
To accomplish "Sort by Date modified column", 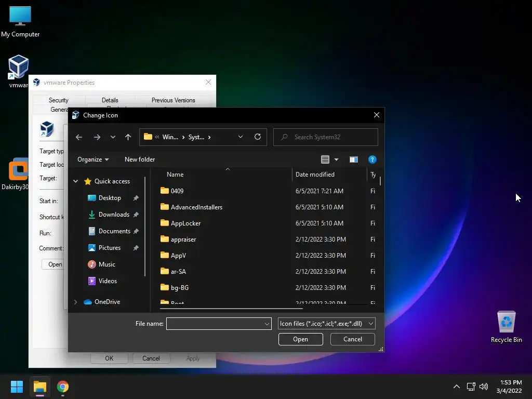I will tap(315, 175).
